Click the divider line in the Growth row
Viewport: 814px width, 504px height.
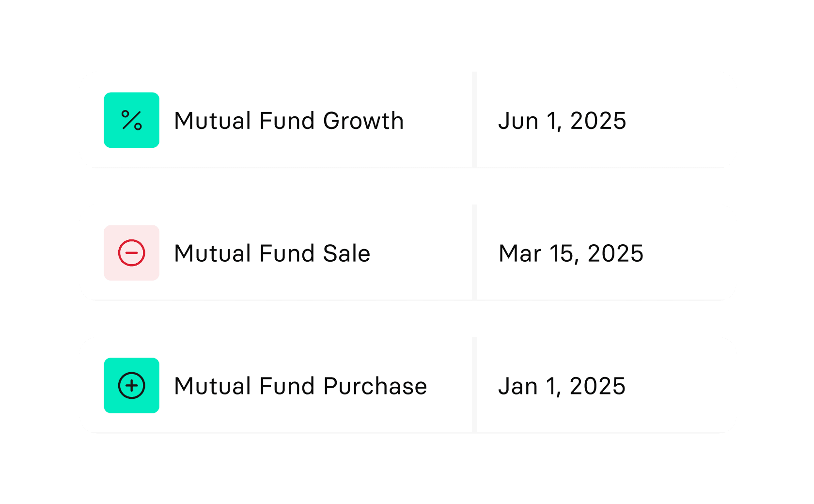pyautogui.click(x=474, y=120)
